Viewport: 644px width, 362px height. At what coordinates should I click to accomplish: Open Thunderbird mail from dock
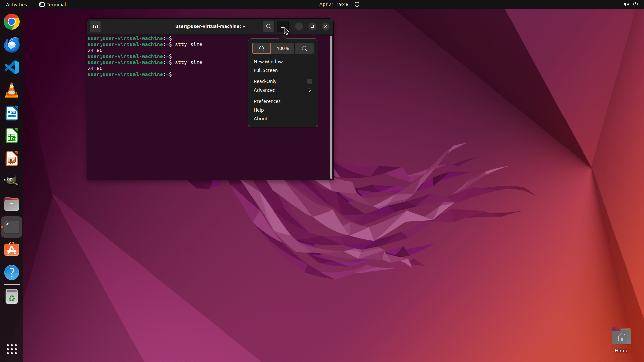click(12, 45)
